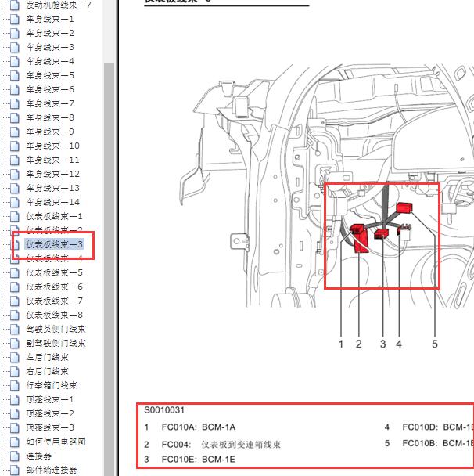Viewport: 474px width, 476px height.
Task: Open the 顶蓬线束-3 entry
Action: [50, 428]
